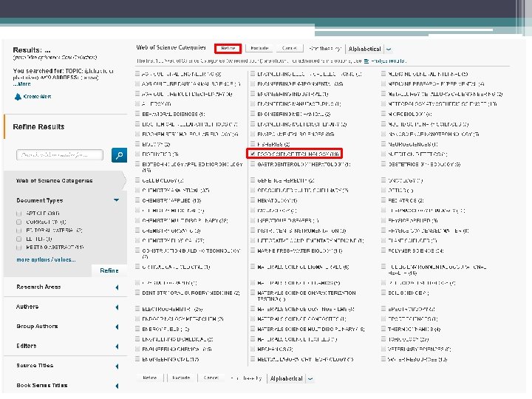Click Refine under Document Types
This screenshot has width=532, height=399.
pos(109,270)
